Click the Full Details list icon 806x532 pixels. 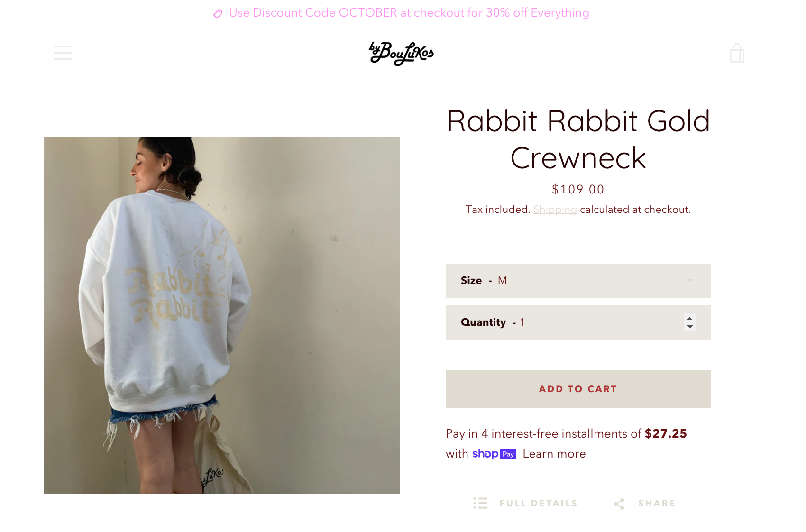pyautogui.click(x=480, y=503)
